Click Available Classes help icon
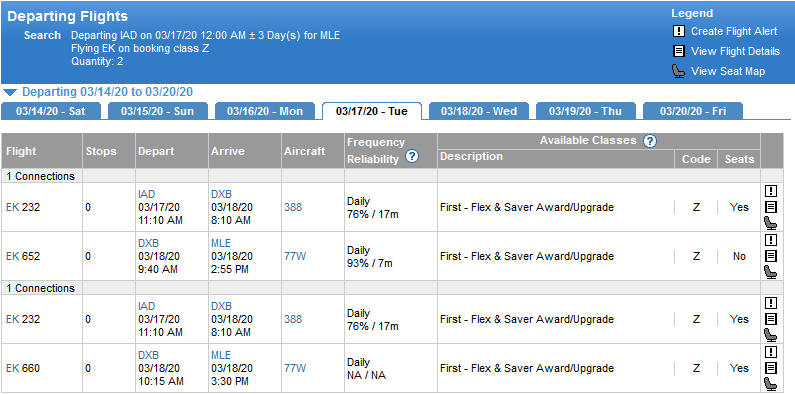 [x=650, y=141]
